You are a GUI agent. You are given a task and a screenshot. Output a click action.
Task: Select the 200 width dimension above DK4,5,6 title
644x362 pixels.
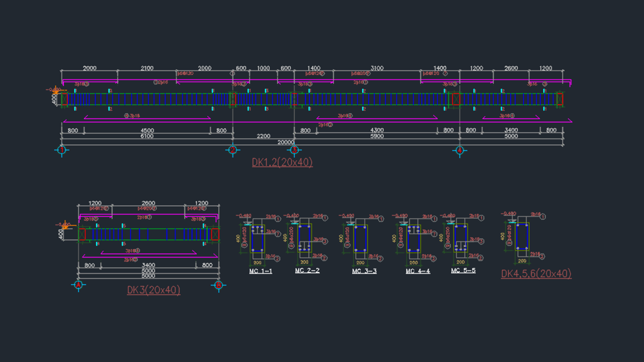point(522,261)
